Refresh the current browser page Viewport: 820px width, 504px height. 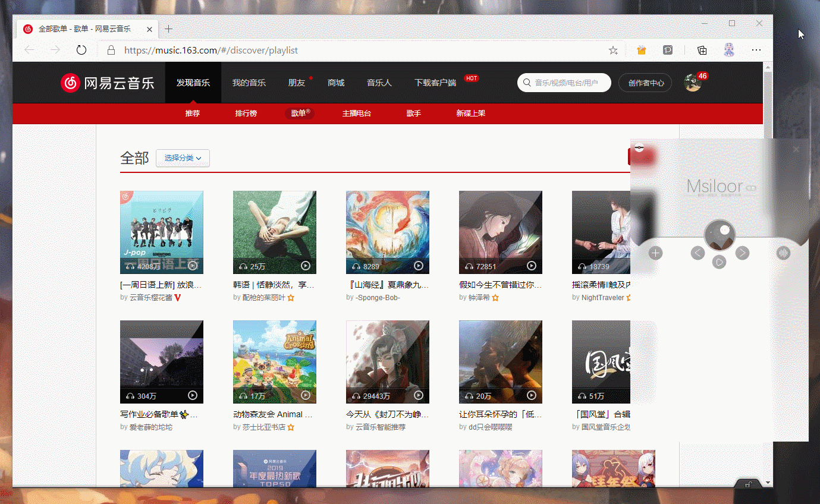tap(81, 51)
